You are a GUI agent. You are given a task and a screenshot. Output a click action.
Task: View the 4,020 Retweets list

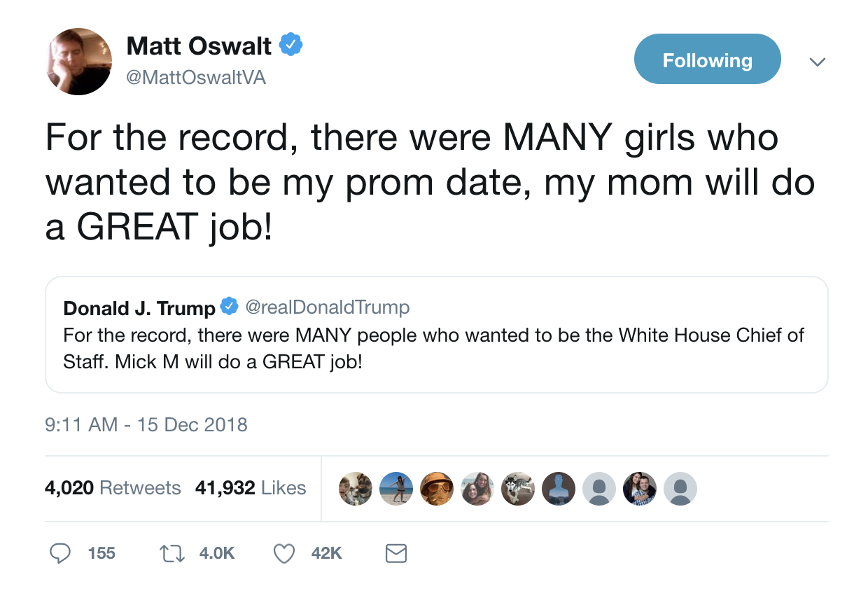point(113,488)
